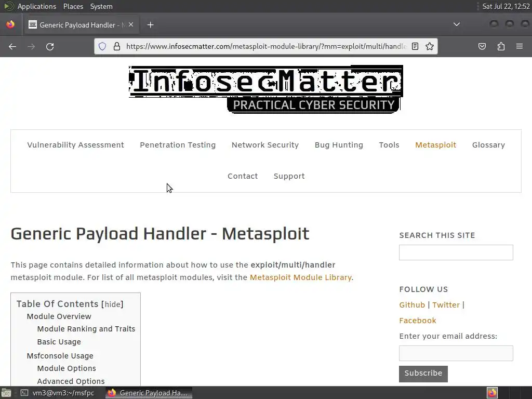The width and height of the screenshot is (532, 399).
Task: Switch to the vm3@vm3:~/msfpc terminal window
Action: coord(57,393)
